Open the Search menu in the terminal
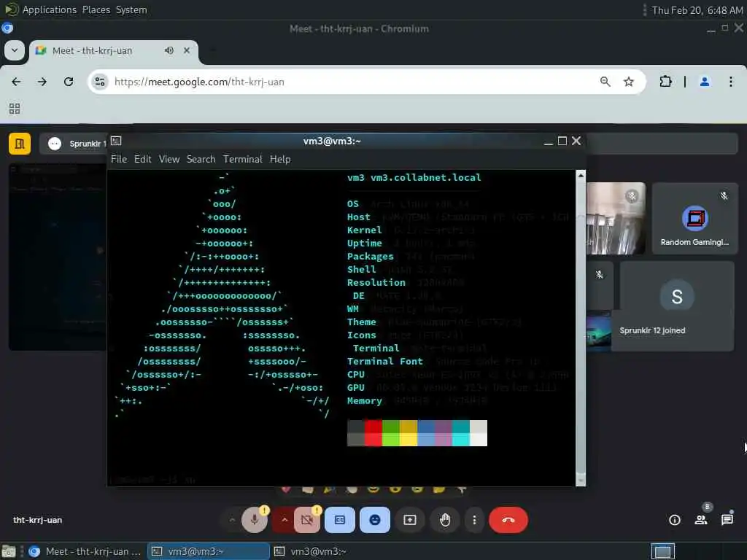 [x=201, y=159]
